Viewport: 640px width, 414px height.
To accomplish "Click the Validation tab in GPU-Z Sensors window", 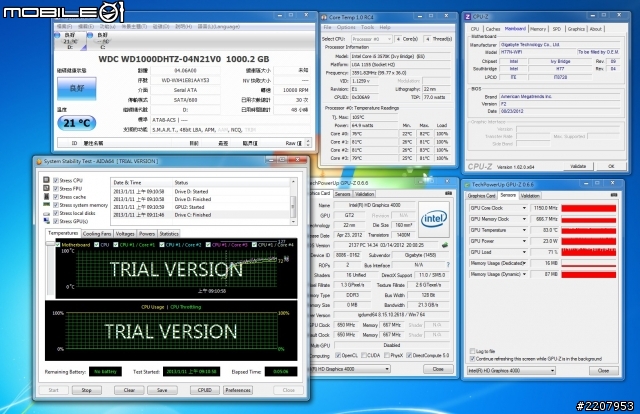I will pyautogui.click(x=530, y=196).
